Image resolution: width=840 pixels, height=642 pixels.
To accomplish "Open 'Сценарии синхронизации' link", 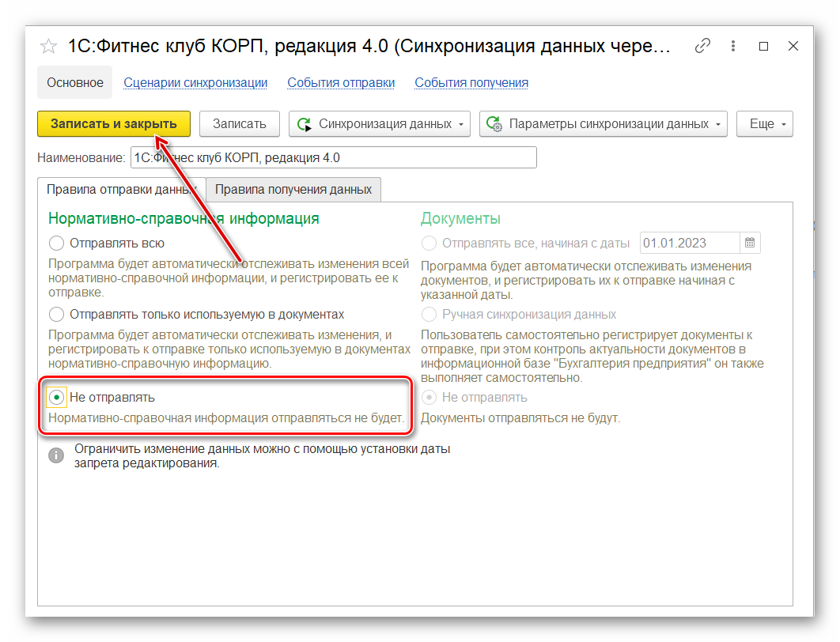I will click(195, 83).
